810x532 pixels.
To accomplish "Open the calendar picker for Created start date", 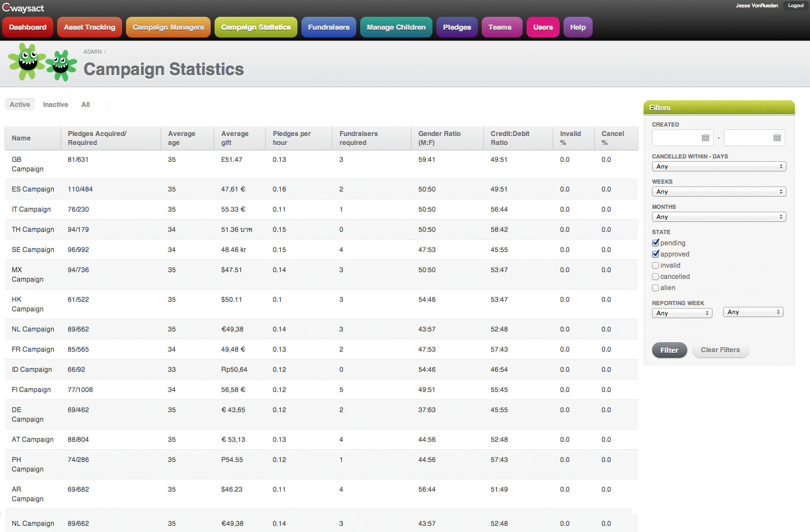I will 705,138.
